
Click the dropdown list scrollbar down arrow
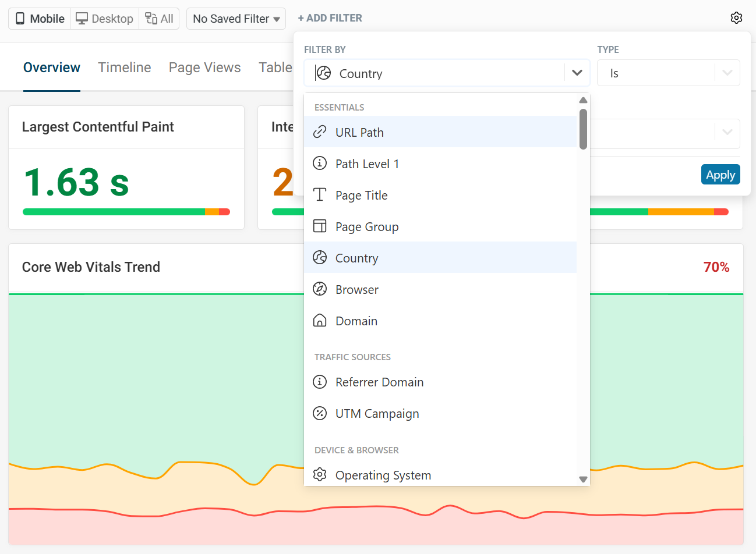pyautogui.click(x=583, y=480)
